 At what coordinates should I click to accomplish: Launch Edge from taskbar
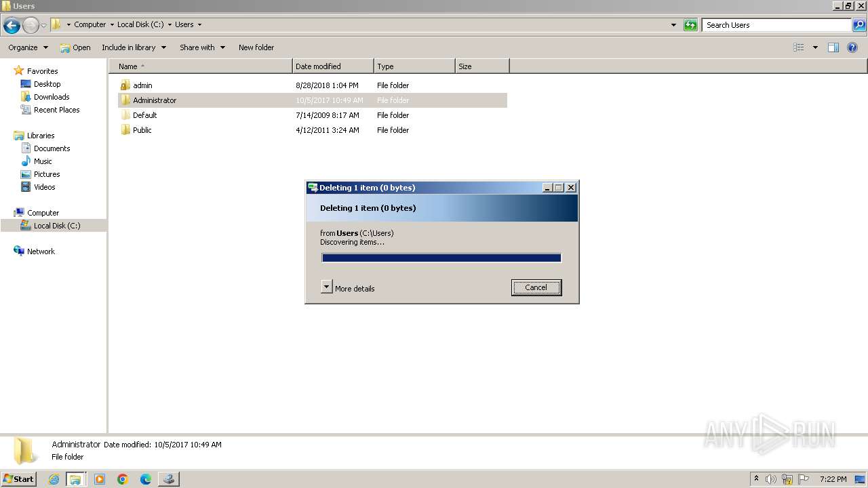146,479
